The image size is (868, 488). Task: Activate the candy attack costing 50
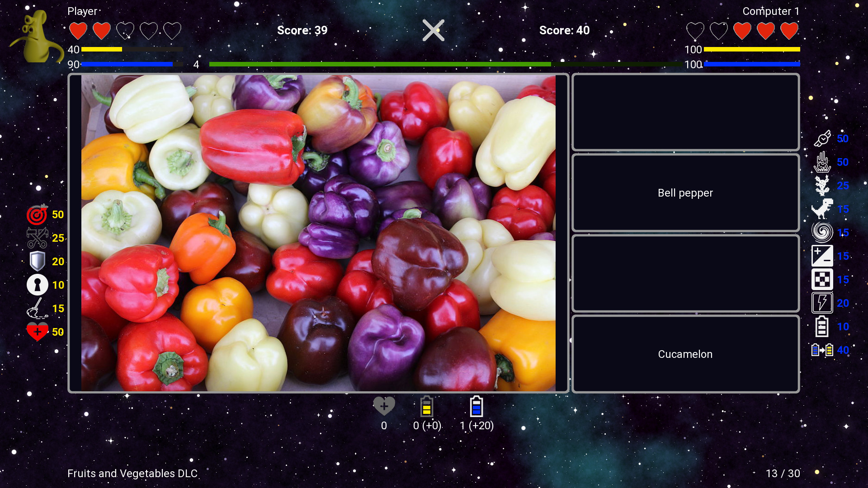pyautogui.click(x=822, y=139)
